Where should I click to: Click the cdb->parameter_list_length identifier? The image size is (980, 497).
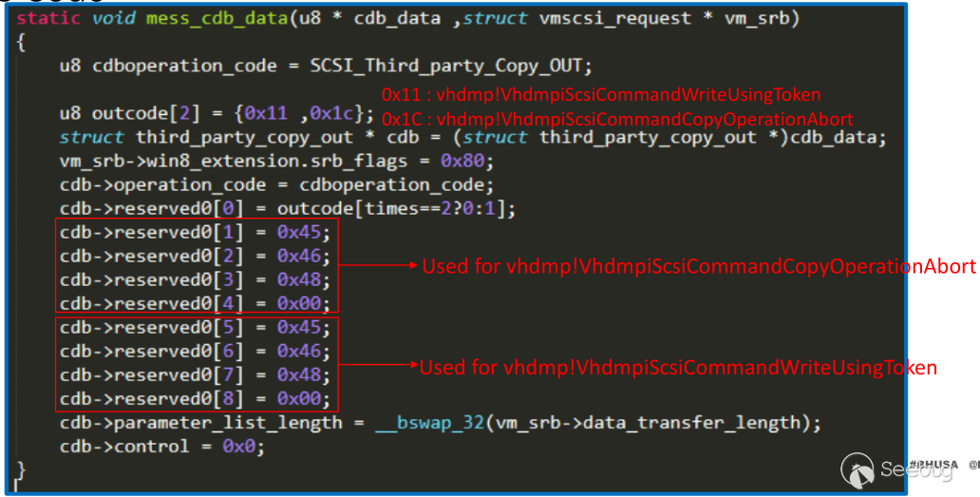[x=200, y=423]
